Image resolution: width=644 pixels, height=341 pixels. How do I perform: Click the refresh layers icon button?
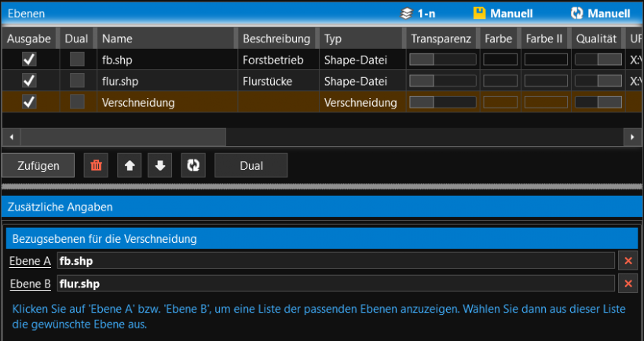[193, 166]
